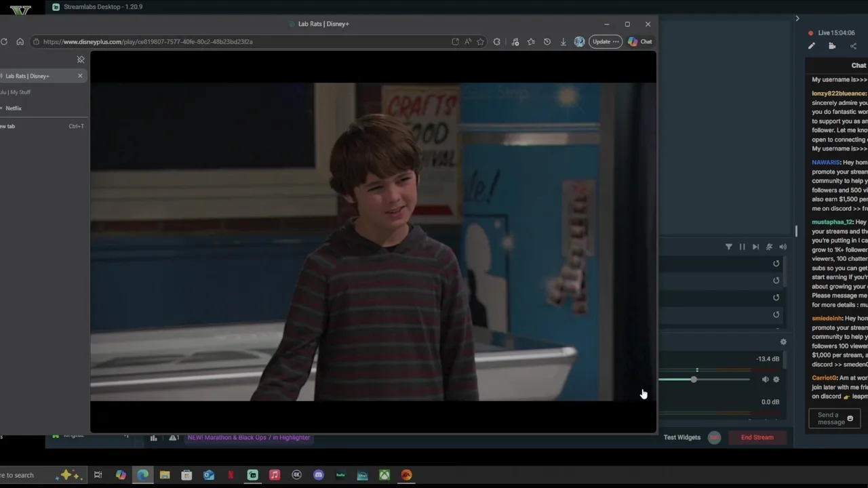Open Microsoft Edge on the taskbar
Screen dimensions: 868x488
pyautogui.click(x=142, y=475)
